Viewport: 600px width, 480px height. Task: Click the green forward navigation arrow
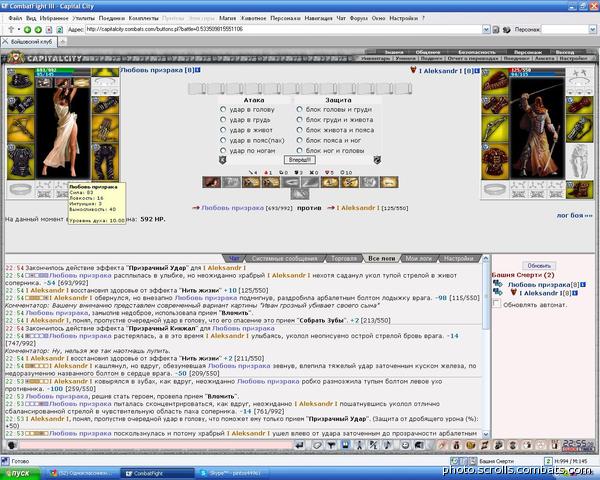pyautogui.click(x=38, y=29)
